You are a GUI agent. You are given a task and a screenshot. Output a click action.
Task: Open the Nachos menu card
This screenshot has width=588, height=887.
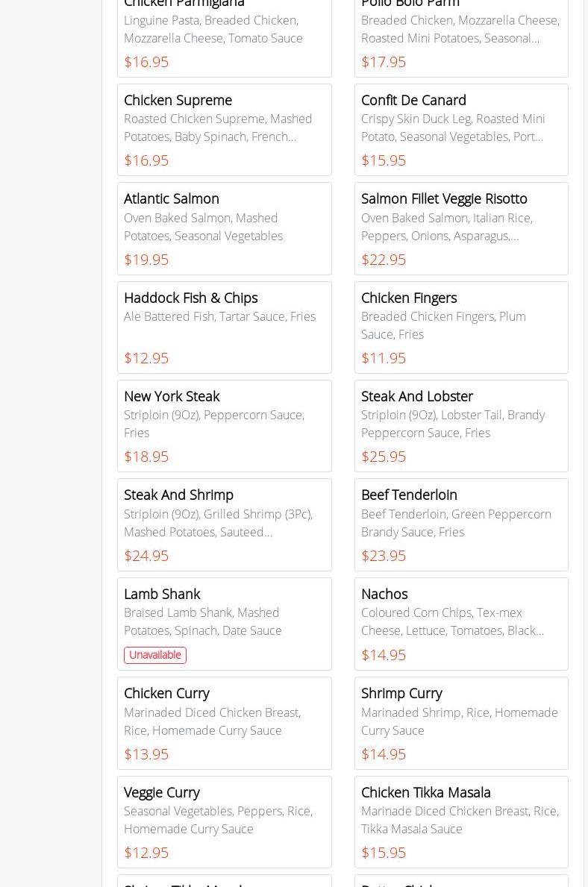tap(460, 624)
